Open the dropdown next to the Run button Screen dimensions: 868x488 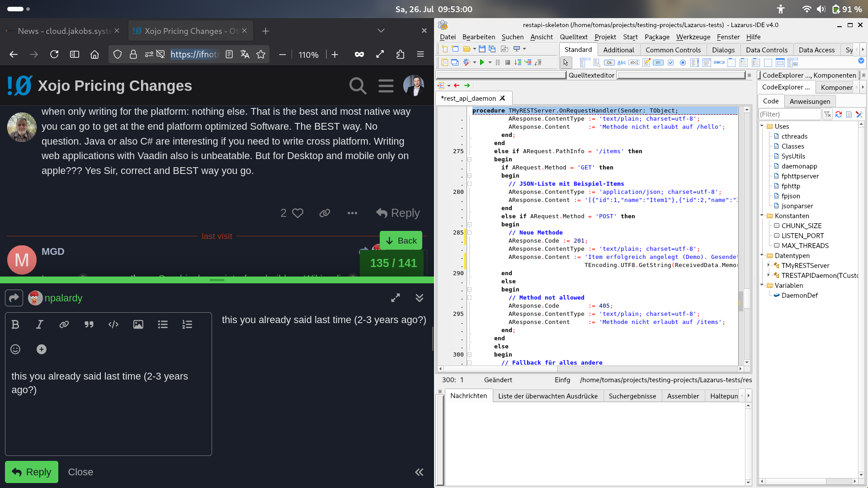click(490, 62)
